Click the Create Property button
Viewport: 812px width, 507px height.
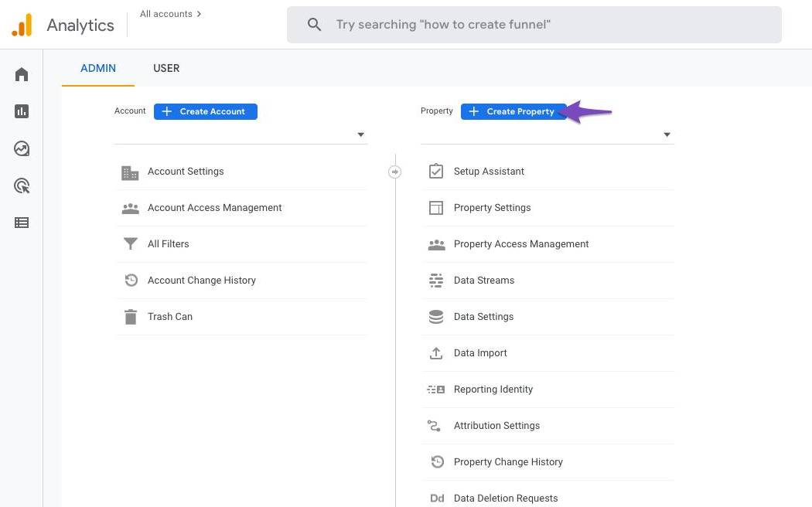(x=513, y=111)
